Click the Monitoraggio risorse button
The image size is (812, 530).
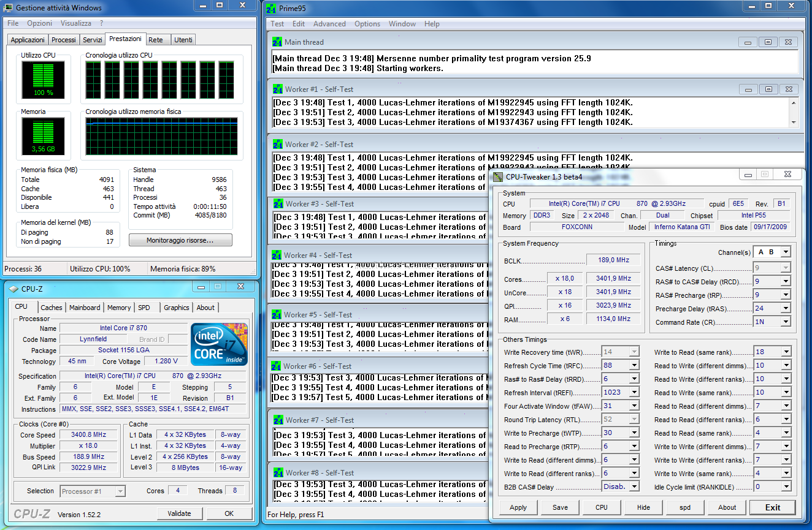(x=180, y=240)
